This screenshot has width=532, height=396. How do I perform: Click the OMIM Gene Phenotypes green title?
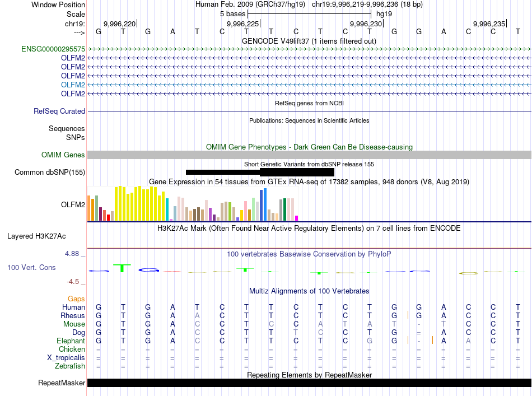point(309,147)
